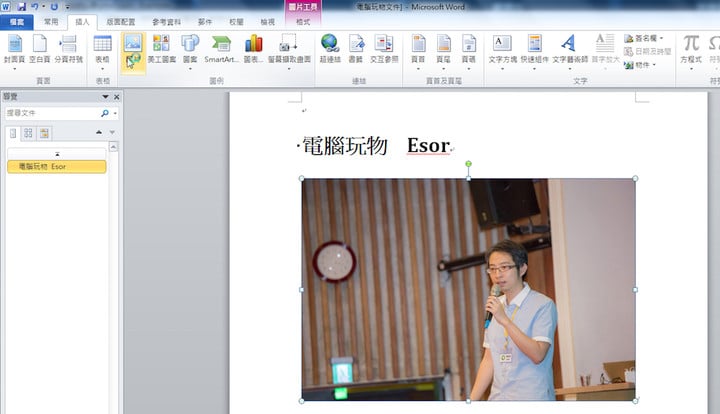Open the File (檔案) tab
Viewport: 720px width, 414px height.
(x=17, y=22)
